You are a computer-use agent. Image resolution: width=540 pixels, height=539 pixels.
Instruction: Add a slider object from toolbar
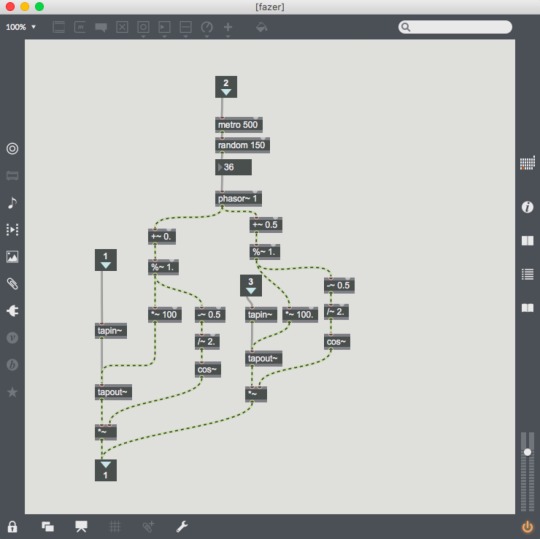186,27
